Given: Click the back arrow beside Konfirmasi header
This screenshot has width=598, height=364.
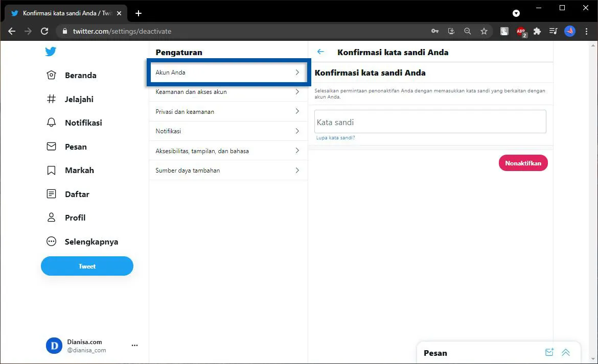Looking at the screenshot, I should tap(320, 52).
